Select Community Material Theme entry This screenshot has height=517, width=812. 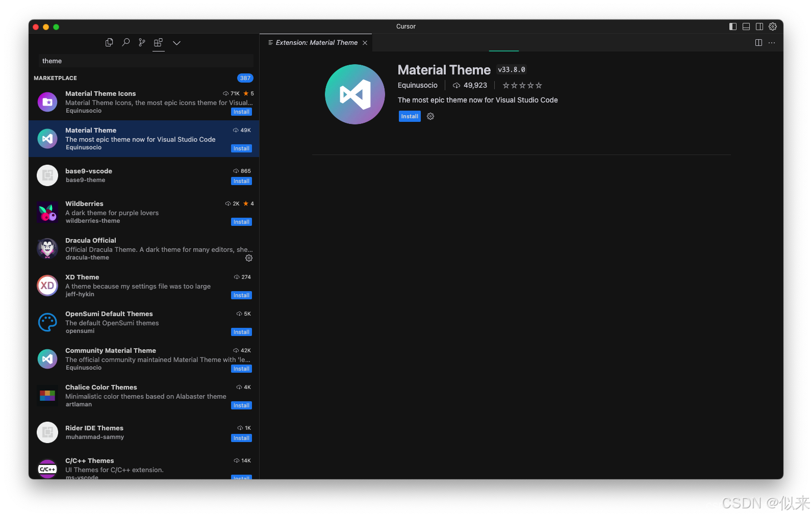[x=144, y=359]
